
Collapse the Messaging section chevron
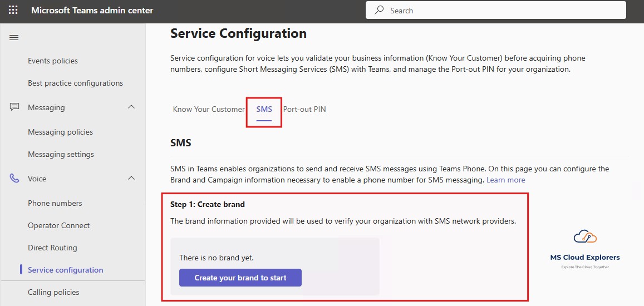(x=131, y=107)
